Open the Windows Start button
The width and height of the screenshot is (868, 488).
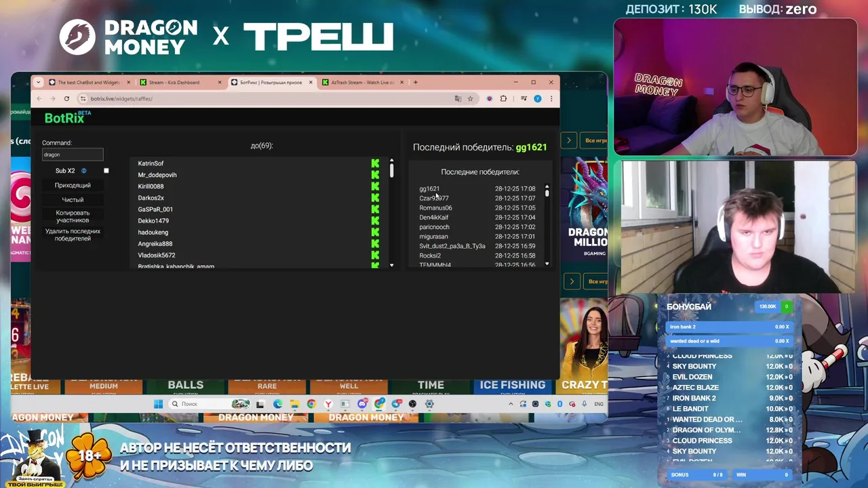point(158,404)
